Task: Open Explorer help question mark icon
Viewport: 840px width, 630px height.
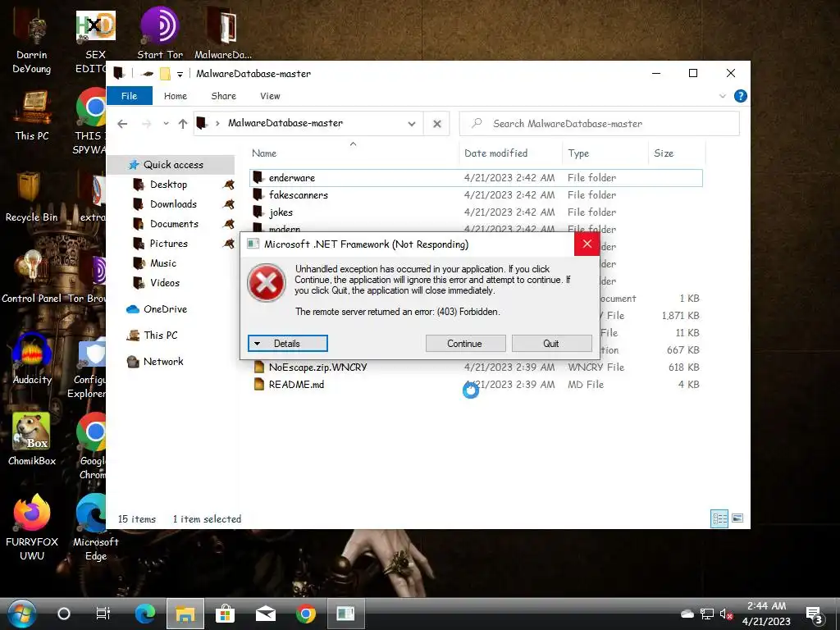Action: [x=741, y=96]
